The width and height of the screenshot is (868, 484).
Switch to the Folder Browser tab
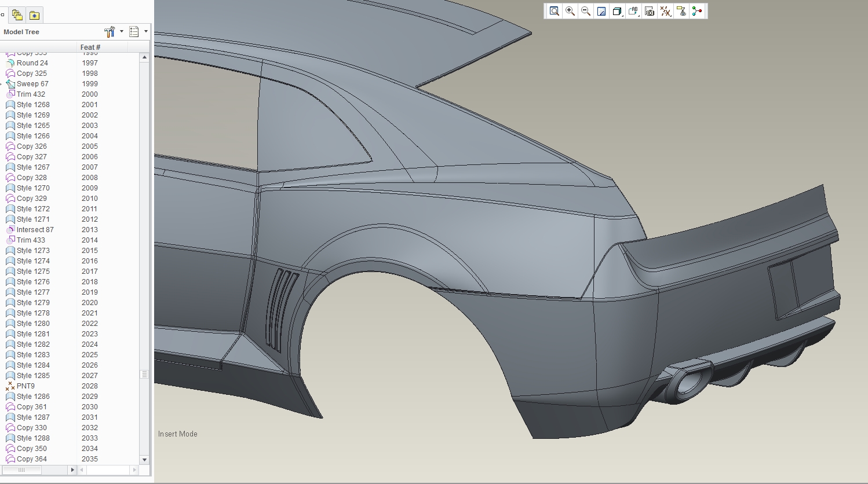[x=17, y=15]
